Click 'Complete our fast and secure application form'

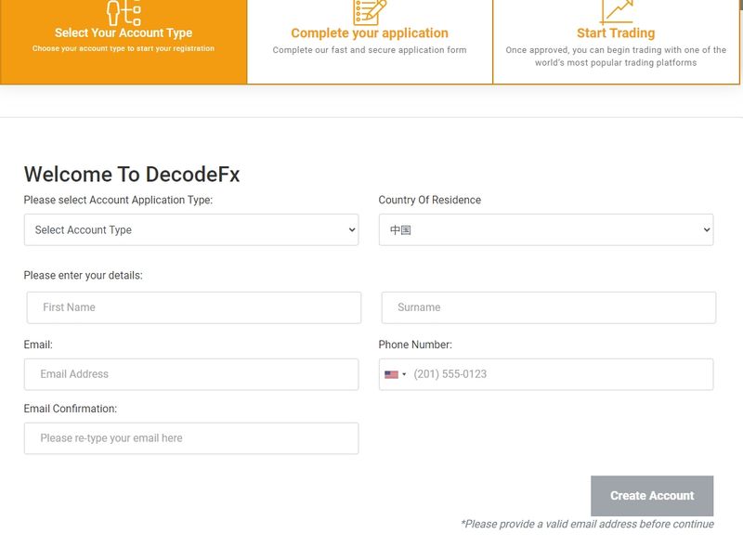[x=370, y=50]
